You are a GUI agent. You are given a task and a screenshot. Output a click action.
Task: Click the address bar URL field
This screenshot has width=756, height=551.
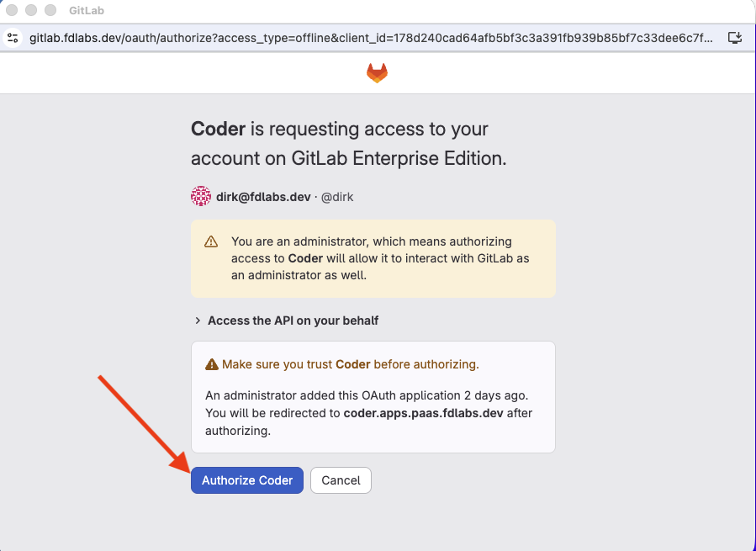coord(371,38)
